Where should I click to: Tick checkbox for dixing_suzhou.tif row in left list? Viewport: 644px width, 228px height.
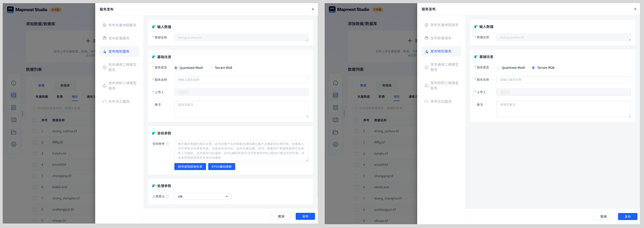(x=35, y=131)
